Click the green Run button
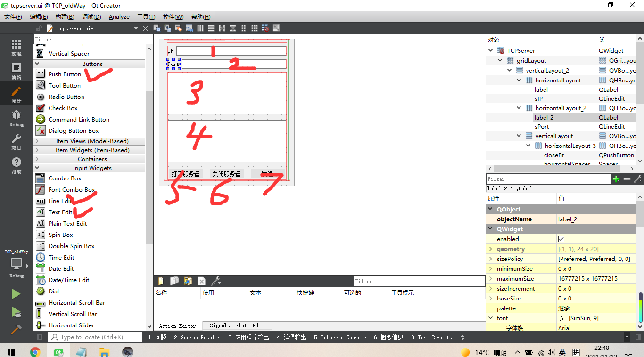Screen dimensions: 644x357 (x=16, y=294)
